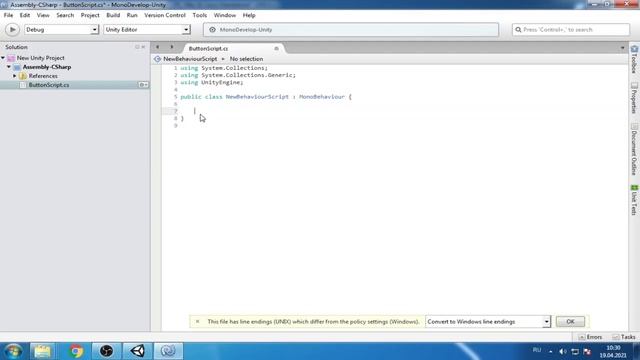Select the References folder item

(43, 76)
